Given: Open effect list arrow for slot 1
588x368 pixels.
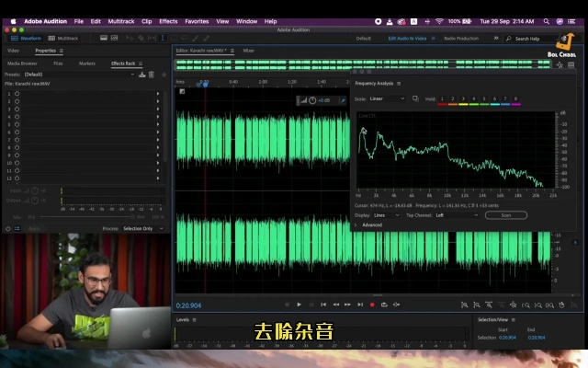Looking at the screenshot, I should [158, 93].
